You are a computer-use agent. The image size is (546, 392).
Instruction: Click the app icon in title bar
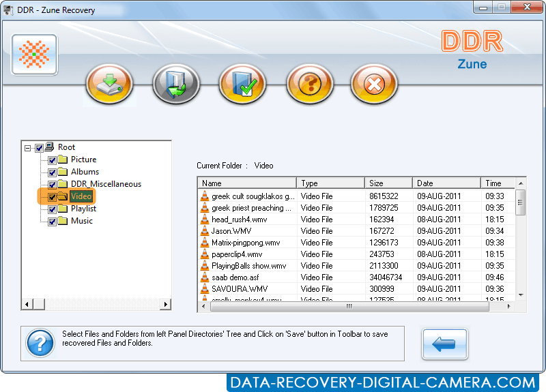(8, 10)
